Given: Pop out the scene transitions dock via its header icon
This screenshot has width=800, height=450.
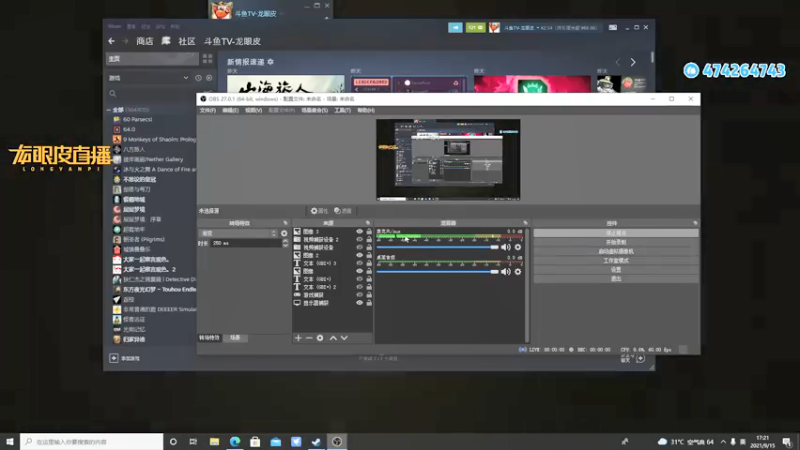Looking at the screenshot, I should pyautogui.click(x=285, y=223).
